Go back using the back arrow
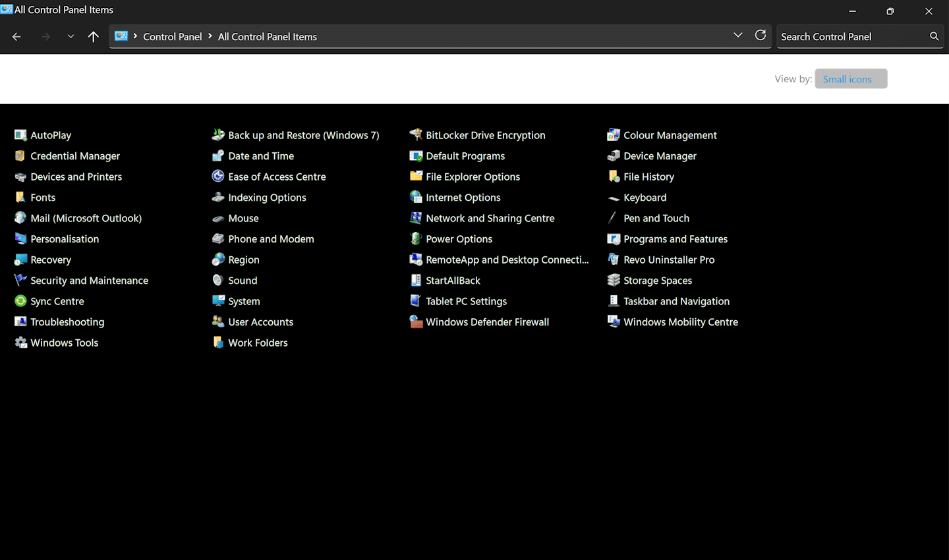949x560 pixels. (17, 37)
